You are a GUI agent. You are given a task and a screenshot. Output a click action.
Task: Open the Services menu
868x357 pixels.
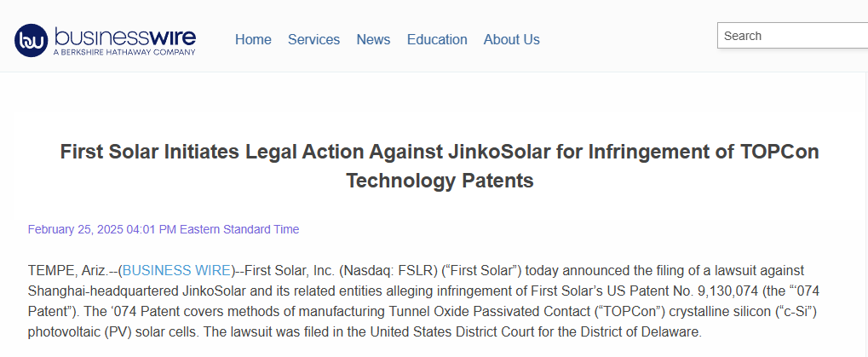[313, 40]
